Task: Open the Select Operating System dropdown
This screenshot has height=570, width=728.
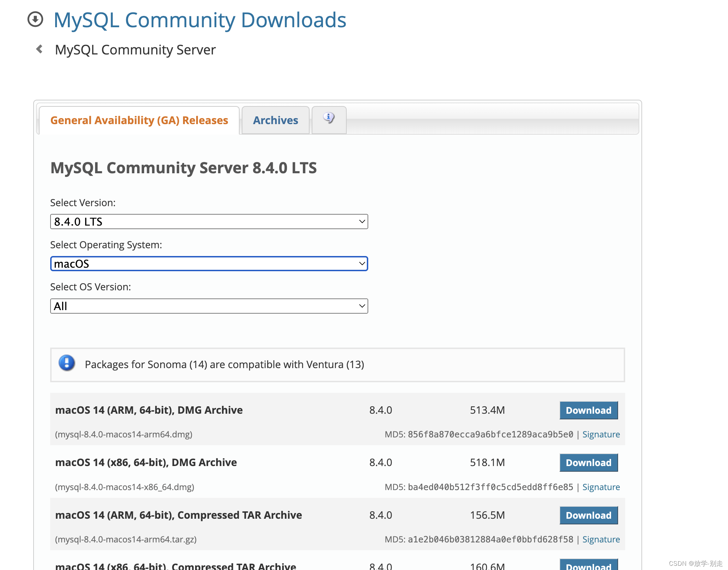Action: coord(209,264)
